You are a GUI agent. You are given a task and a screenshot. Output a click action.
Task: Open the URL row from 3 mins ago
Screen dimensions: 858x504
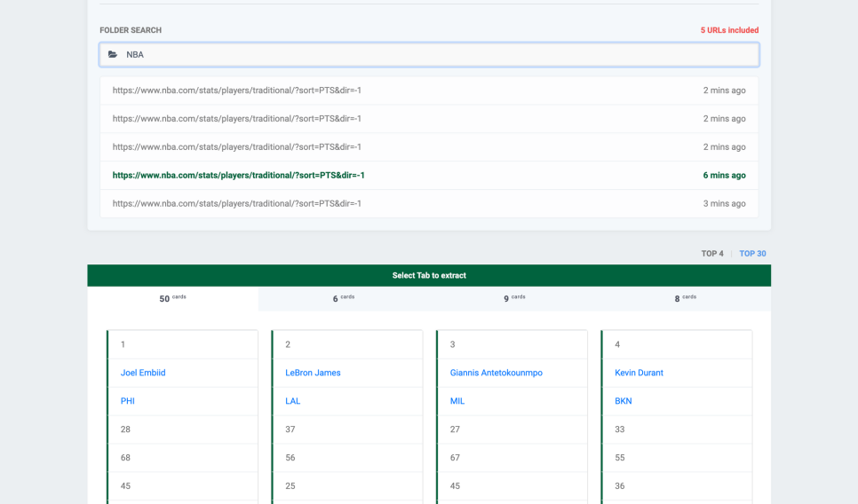(429, 203)
